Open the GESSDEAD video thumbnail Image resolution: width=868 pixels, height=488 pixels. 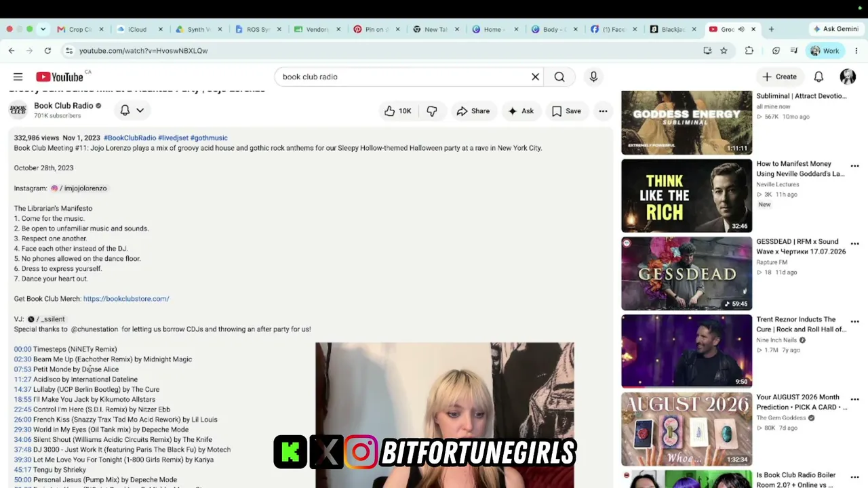click(x=686, y=274)
